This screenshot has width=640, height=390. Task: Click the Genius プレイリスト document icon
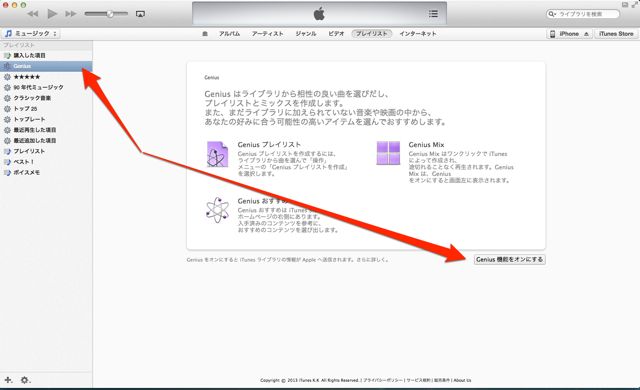click(217, 154)
